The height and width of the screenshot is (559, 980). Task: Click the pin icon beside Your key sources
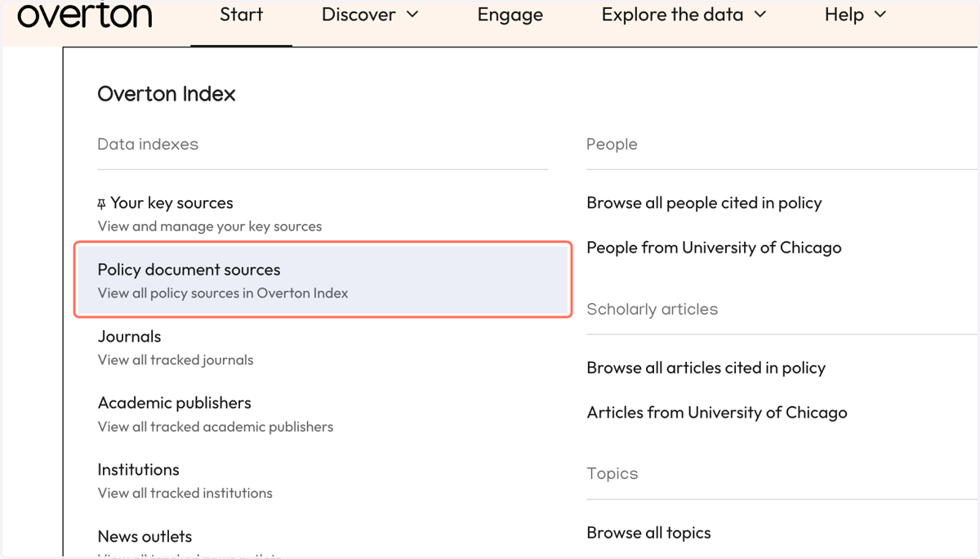(102, 203)
